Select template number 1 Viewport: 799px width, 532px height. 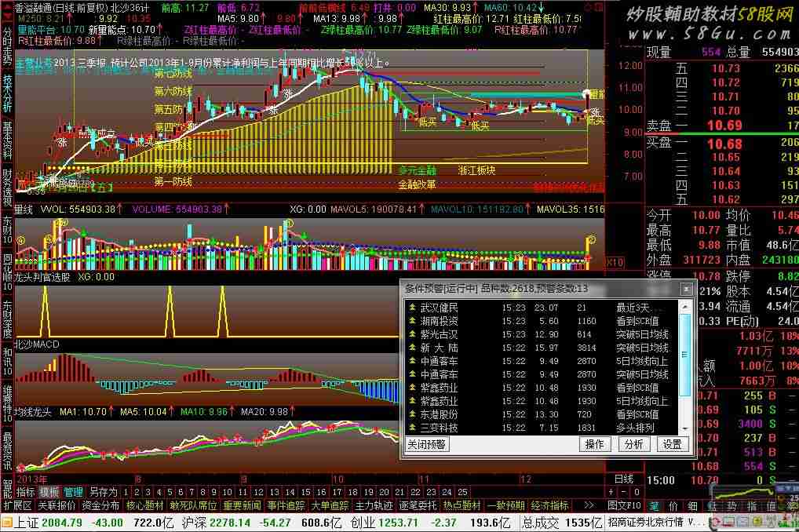[126, 492]
